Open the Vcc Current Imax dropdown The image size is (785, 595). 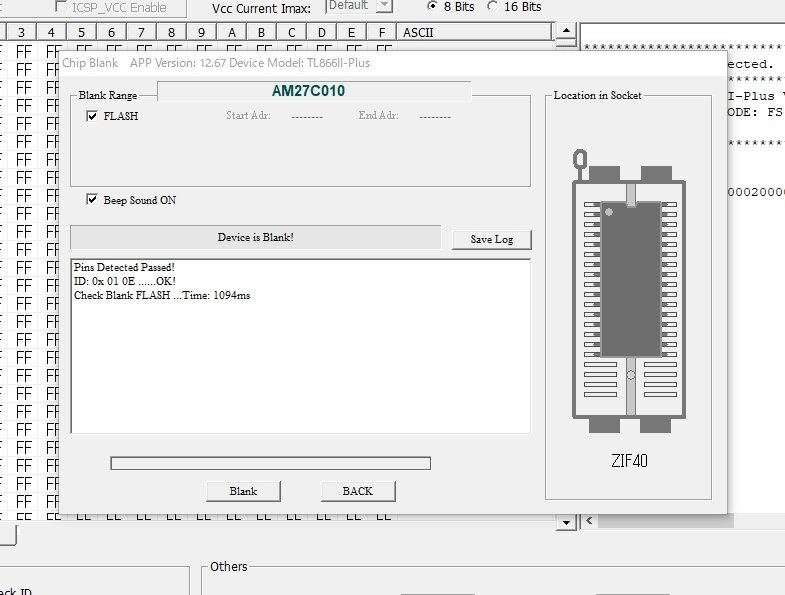point(385,6)
